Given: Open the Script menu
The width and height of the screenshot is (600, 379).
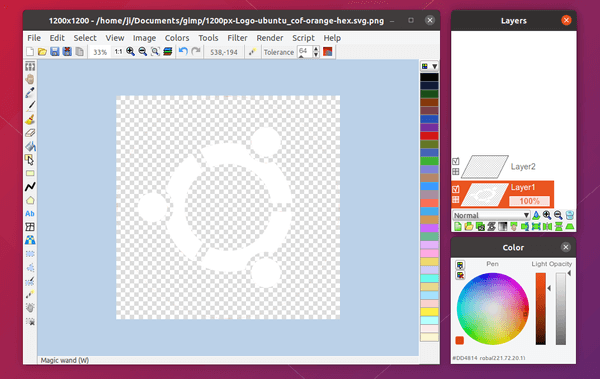Looking at the screenshot, I should 303,38.
